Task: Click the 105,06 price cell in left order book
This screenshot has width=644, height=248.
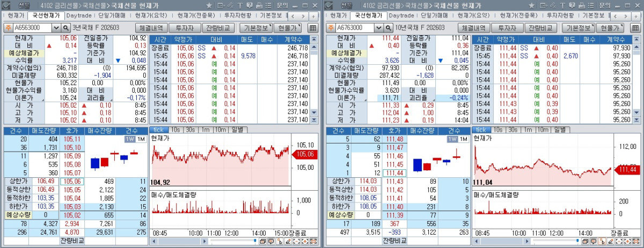Action: tap(72, 182)
